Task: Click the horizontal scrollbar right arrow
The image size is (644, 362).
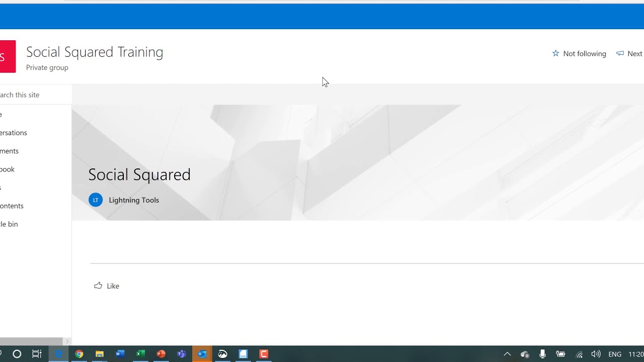Action: click(67, 341)
